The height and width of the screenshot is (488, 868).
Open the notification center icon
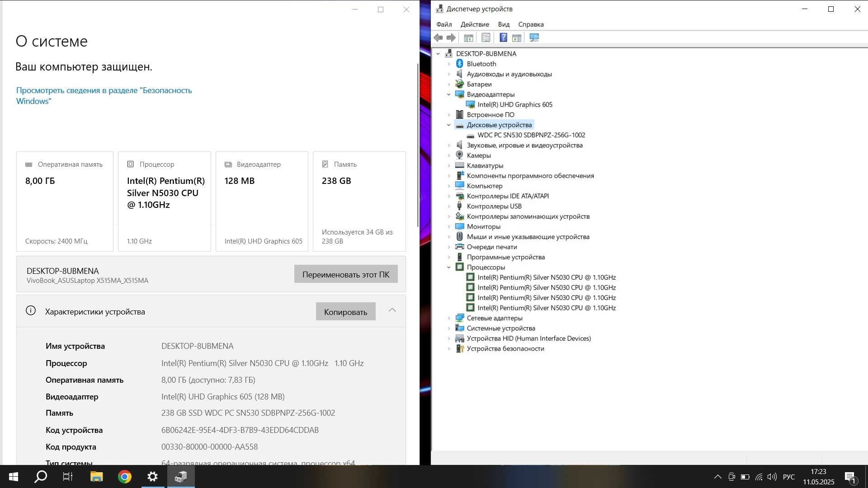pyautogui.click(x=850, y=477)
